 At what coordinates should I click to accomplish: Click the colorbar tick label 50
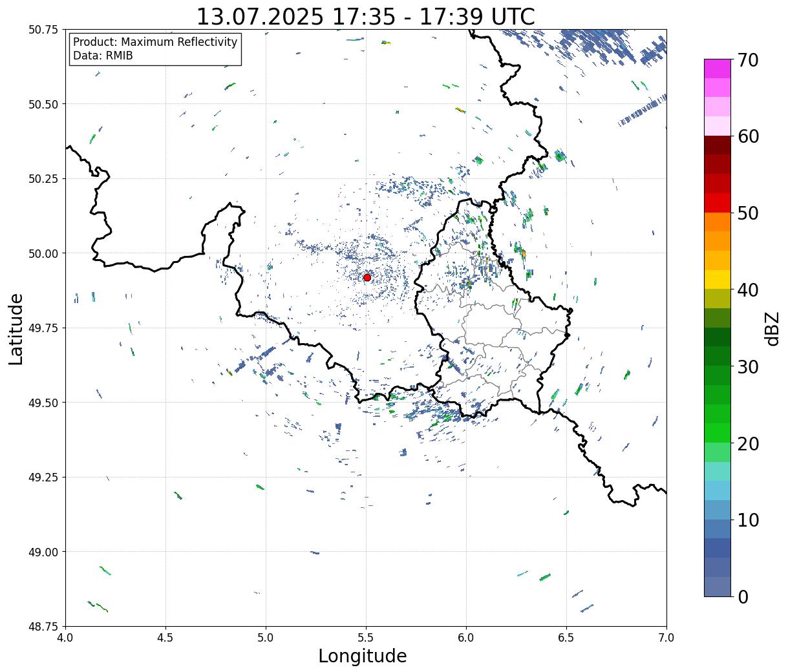click(x=748, y=213)
